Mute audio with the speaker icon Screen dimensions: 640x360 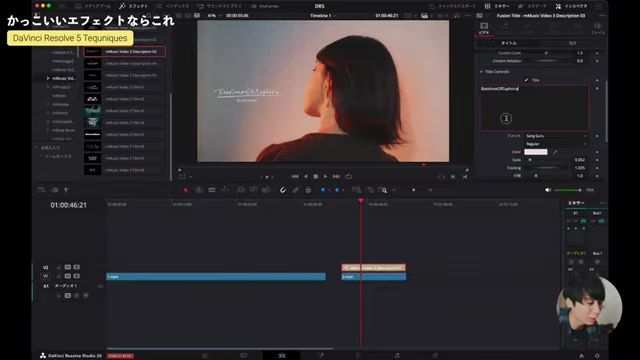[548, 190]
